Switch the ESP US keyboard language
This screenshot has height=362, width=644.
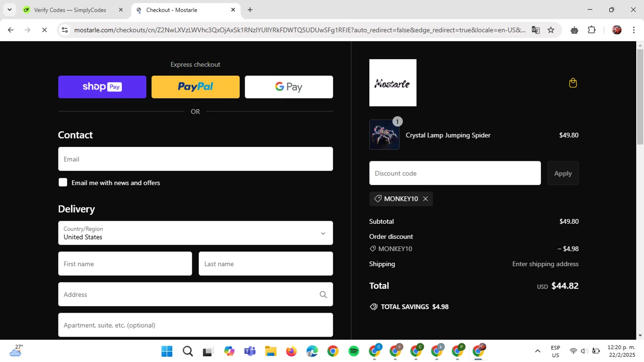pyautogui.click(x=556, y=351)
